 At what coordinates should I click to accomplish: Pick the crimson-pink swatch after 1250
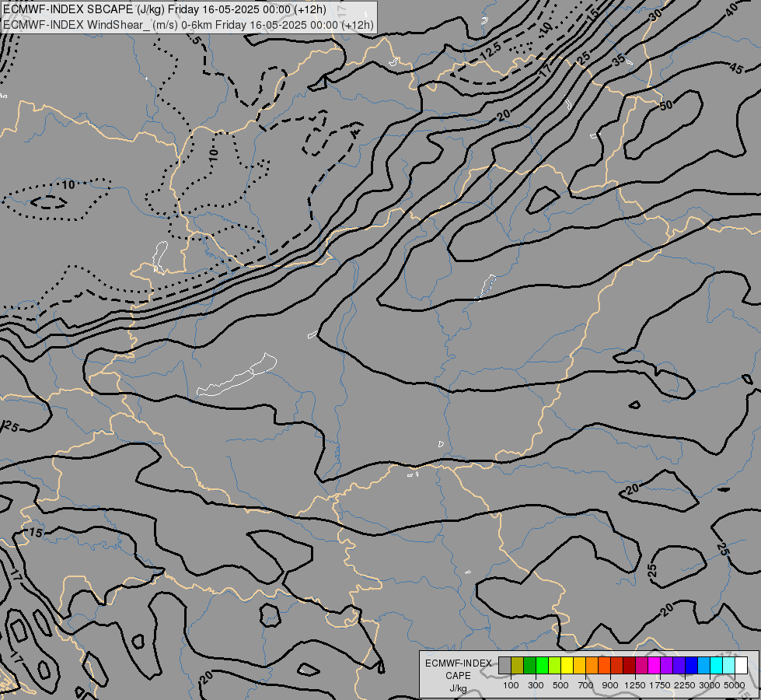[x=641, y=665]
